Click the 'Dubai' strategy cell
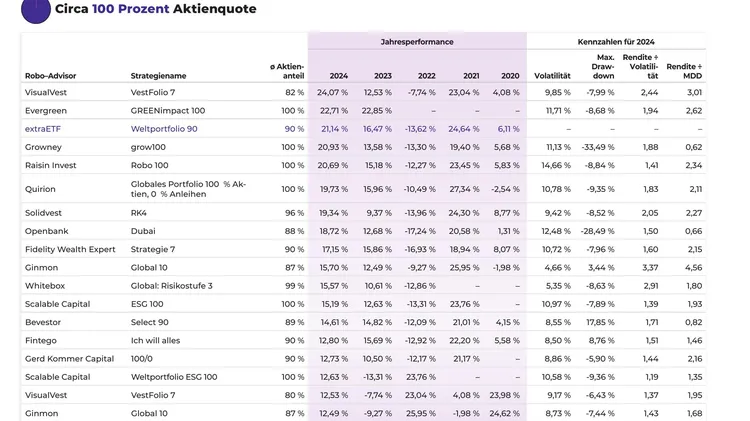 [x=143, y=231]
